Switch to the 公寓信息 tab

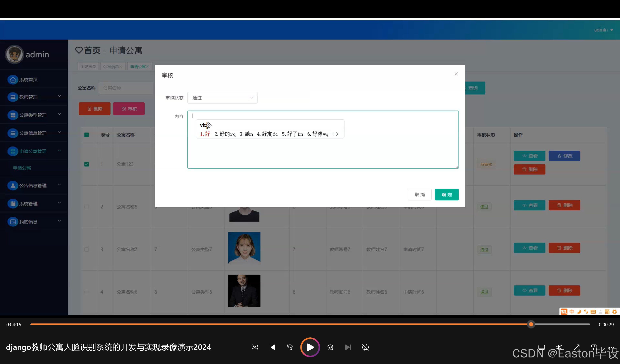[x=113, y=67]
